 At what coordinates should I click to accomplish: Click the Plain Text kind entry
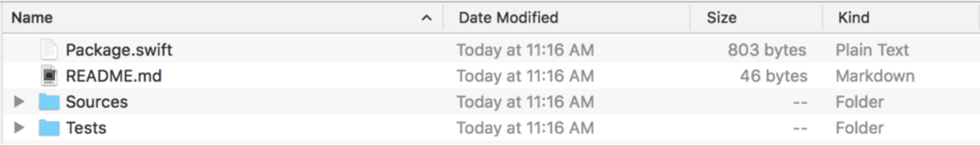pyautogui.click(x=872, y=50)
